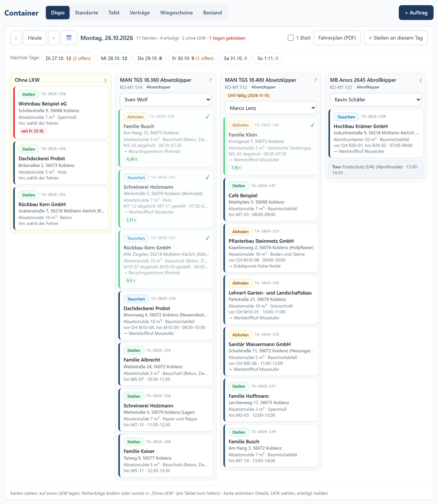Open the Bestand tab
The width and height of the screenshot is (438, 504).
212,13
